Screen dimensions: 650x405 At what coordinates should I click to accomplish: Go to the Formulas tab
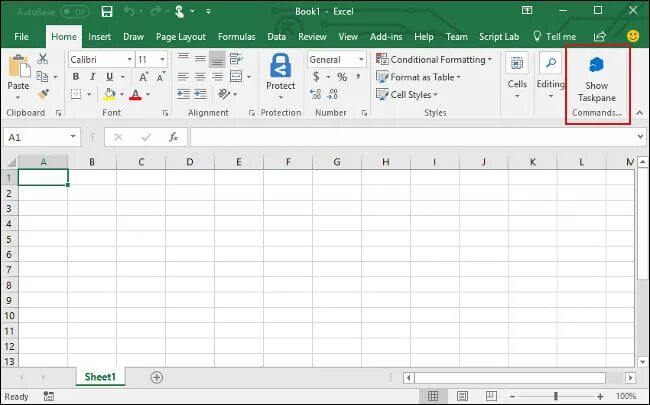237,36
